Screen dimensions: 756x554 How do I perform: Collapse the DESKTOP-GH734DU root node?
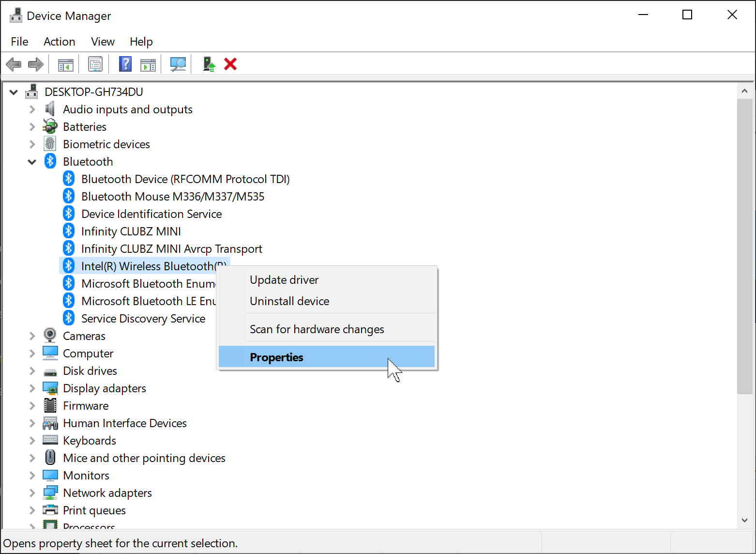click(x=14, y=92)
